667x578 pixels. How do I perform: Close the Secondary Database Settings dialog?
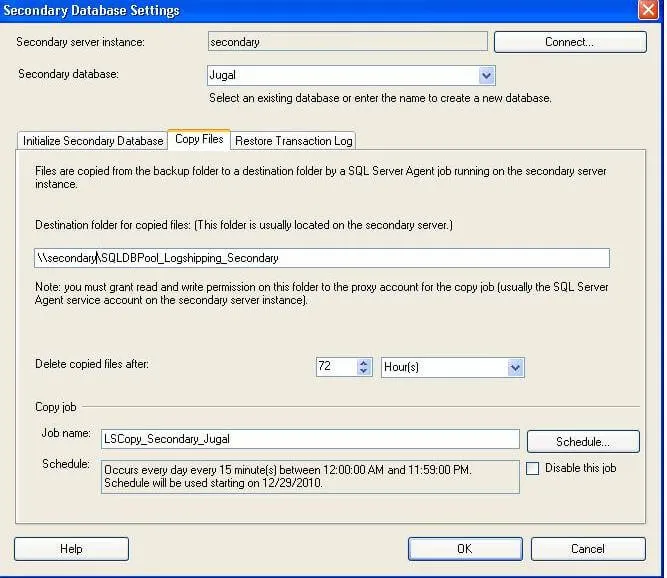pyautogui.click(x=648, y=9)
